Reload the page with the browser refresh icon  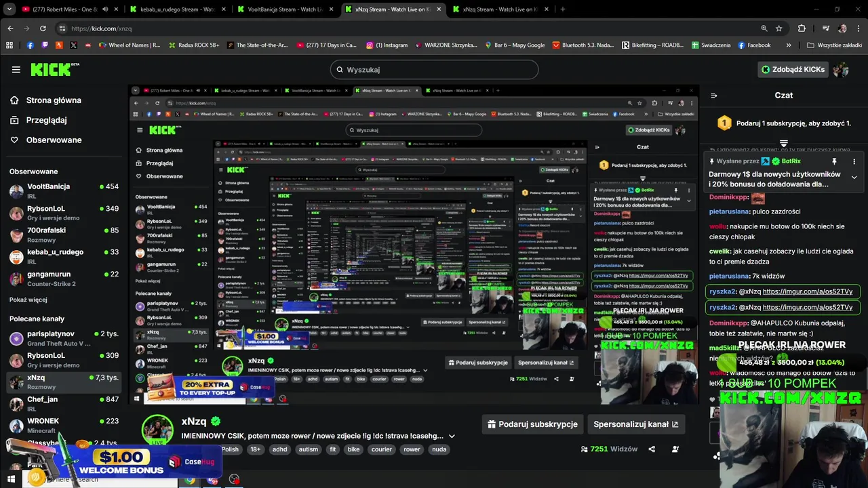(43, 28)
